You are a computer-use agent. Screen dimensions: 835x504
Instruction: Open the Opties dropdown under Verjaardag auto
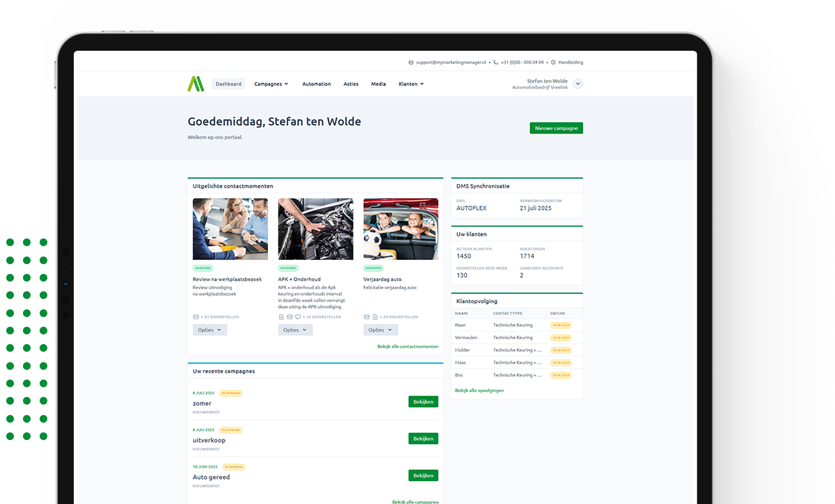(x=381, y=329)
